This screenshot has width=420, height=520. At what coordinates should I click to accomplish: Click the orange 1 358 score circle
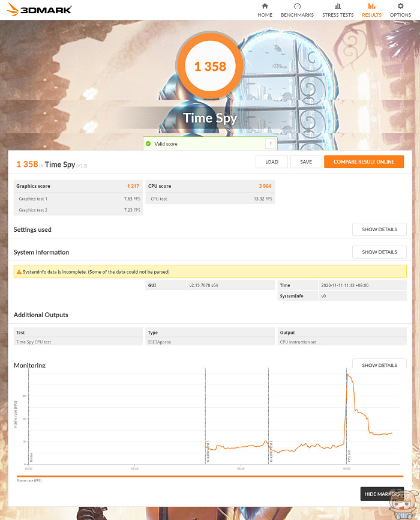point(210,66)
